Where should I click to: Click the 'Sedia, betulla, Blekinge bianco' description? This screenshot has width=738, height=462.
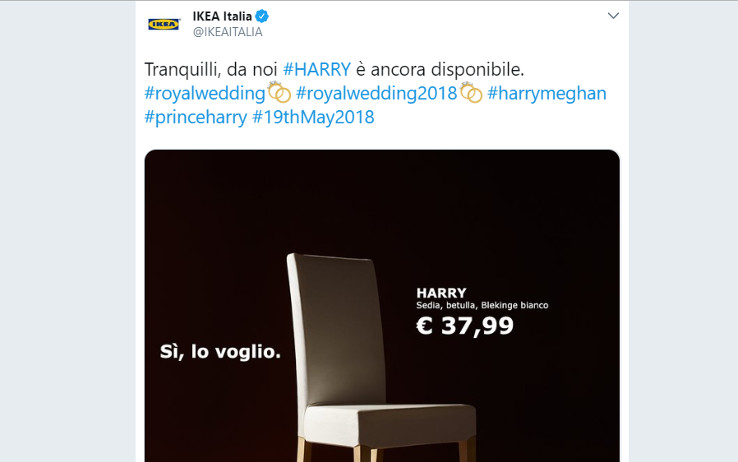click(482, 306)
